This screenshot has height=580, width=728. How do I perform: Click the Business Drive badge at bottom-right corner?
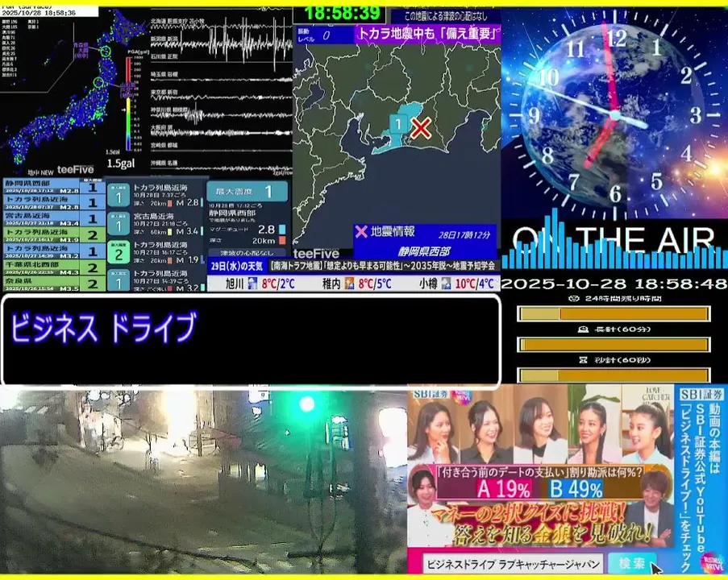pyautogui.click(x=713, y=562)
